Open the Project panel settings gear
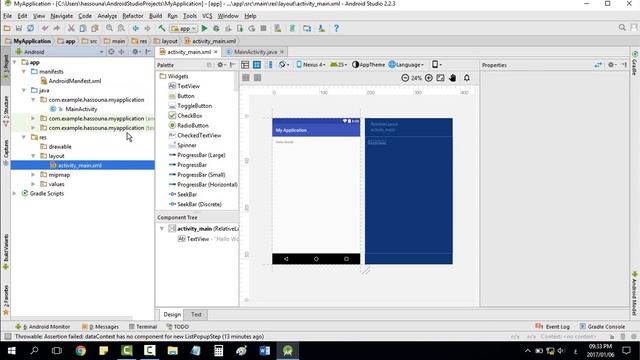Viewport: 640px width, 360px height. 135,52
